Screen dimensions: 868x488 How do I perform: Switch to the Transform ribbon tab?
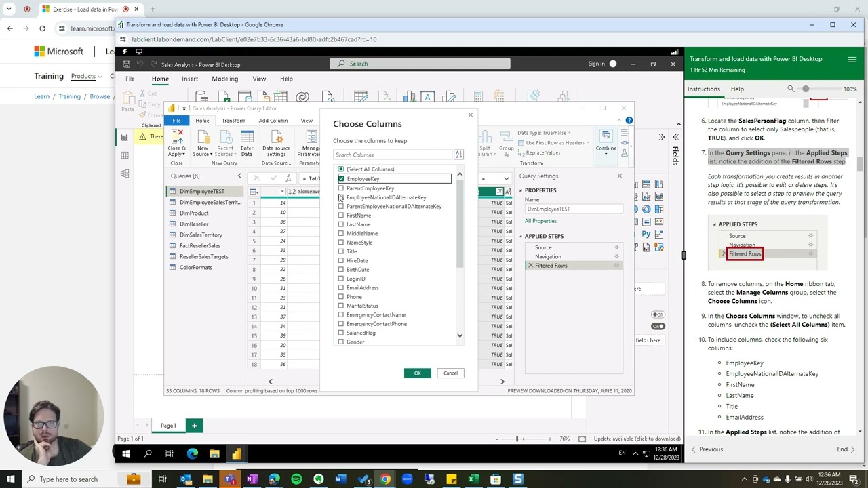233,121
